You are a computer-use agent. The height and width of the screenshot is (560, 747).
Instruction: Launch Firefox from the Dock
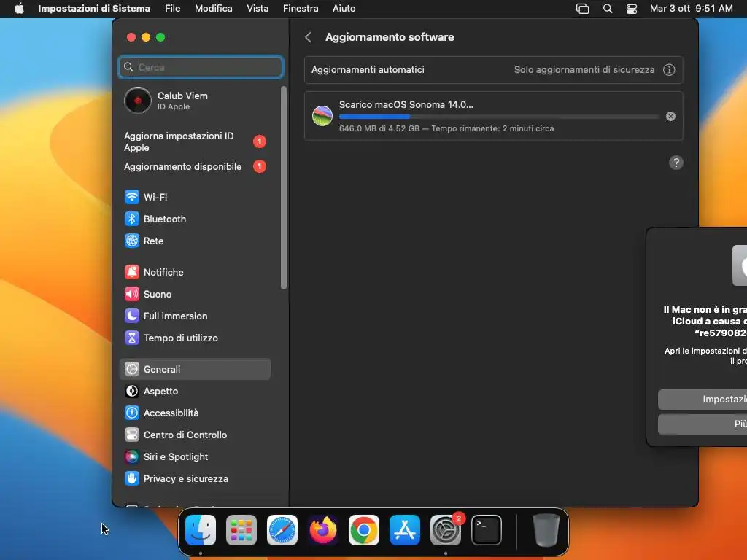coord(323,529)
